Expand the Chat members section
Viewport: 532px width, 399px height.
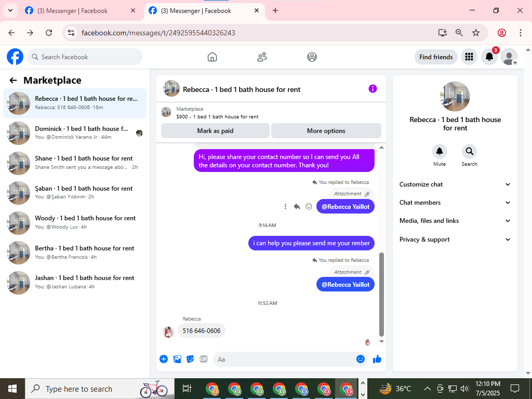pyautogui.click(x=455, y=203)
